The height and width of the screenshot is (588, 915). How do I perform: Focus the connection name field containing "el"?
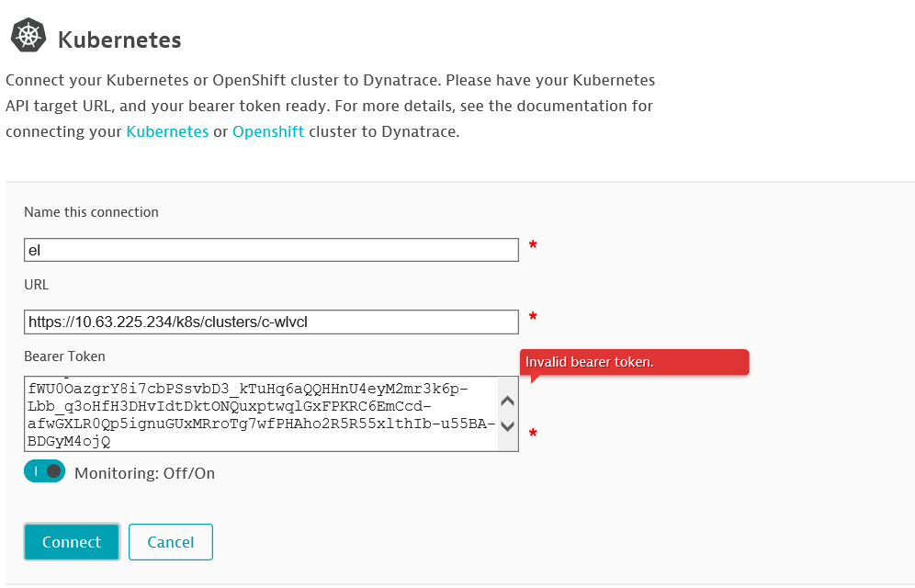271,250
